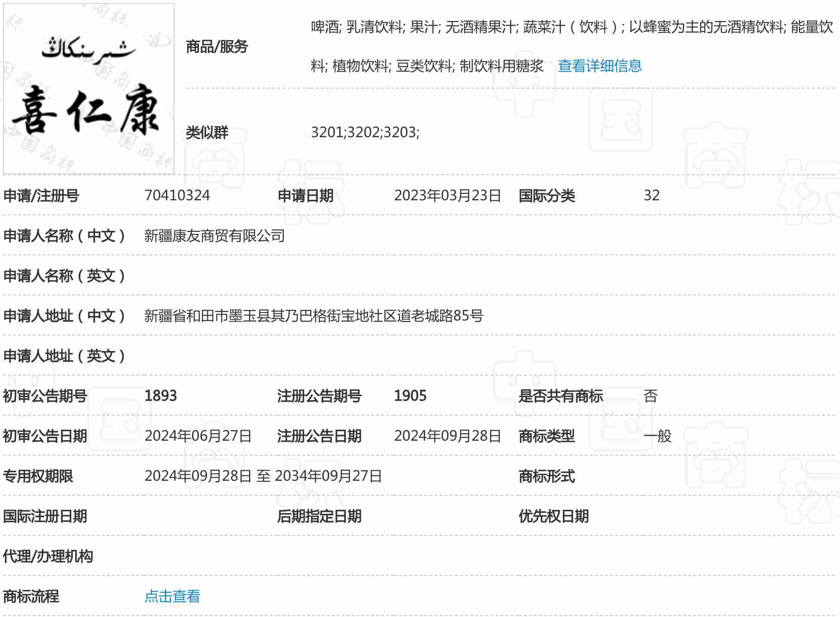This screenshot has width=840, height=617.
Task: Click the similar group value 3201;3202;3203;
Action: [365, 132]
